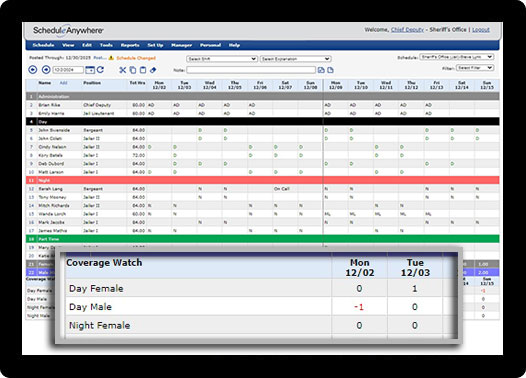Open the Schedule menu
The height and width of the screenshot is (378, 526).
[x=43, y=45]
